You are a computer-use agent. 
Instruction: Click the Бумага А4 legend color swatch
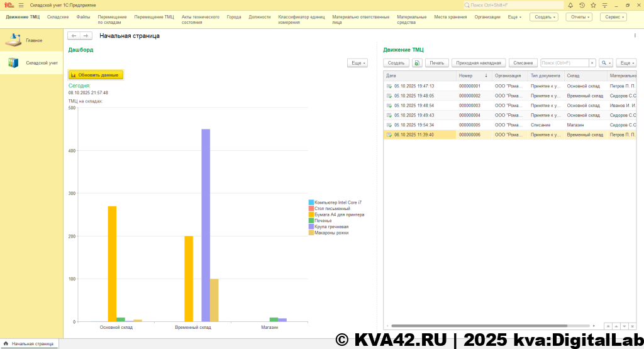[x=311, y=214]
